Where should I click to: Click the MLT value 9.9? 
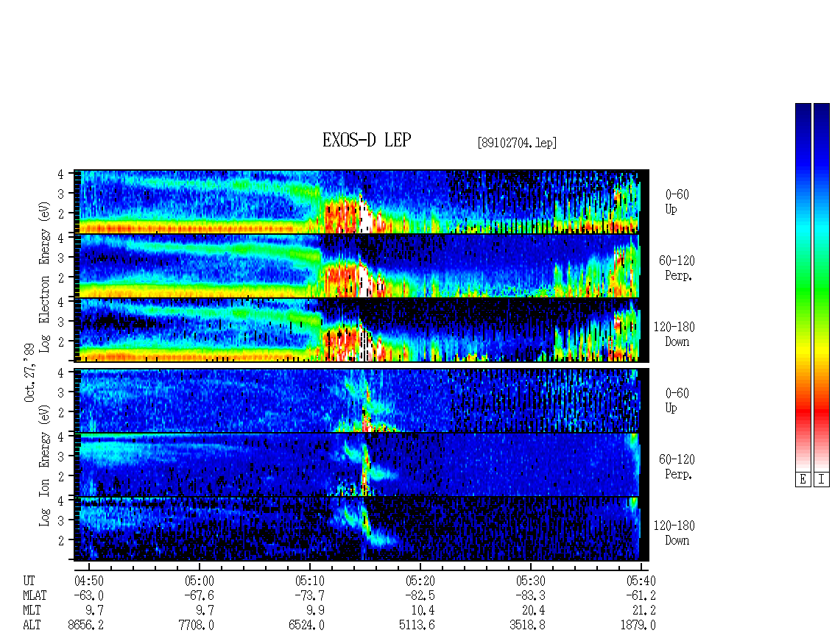(x=315, y=611)
